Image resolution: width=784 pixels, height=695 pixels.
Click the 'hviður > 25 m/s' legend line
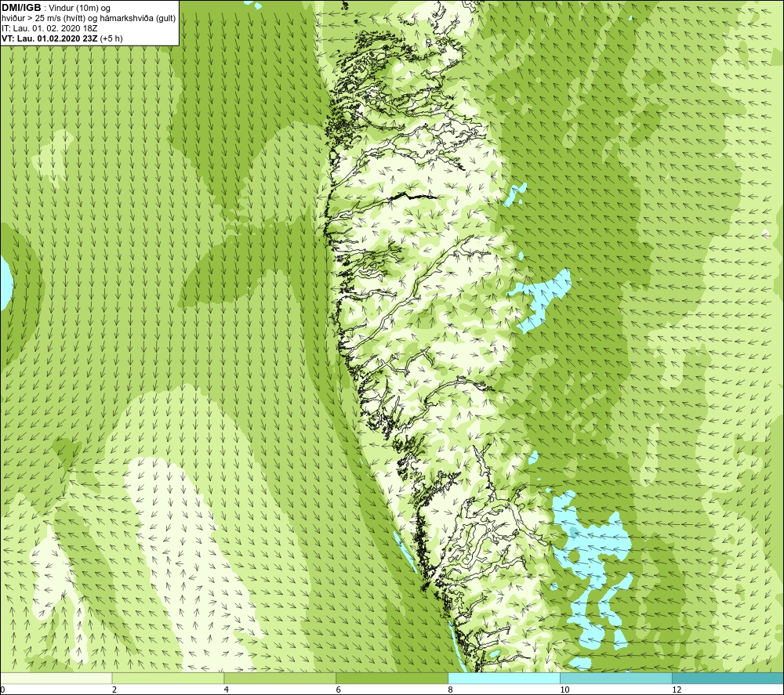(89, 19)
